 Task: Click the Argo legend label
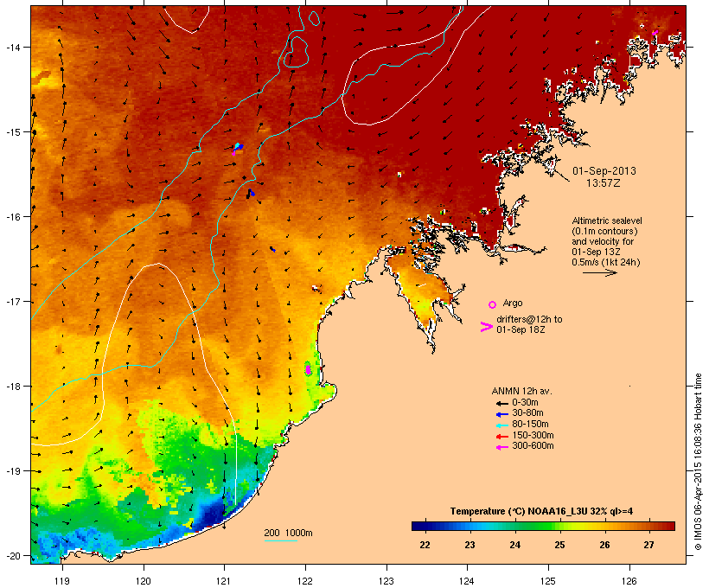pyautogui.click(x=513, y=303)
